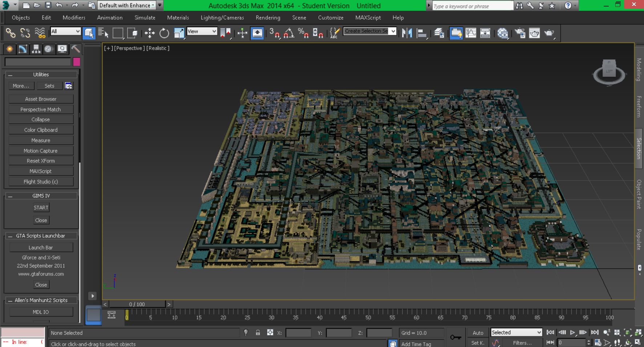Image resolution: width=644 pixels, height=347 pixels.
Task: Open the Selected key filter dropdown
Action: pyautogui.click(x=516, y=332)
